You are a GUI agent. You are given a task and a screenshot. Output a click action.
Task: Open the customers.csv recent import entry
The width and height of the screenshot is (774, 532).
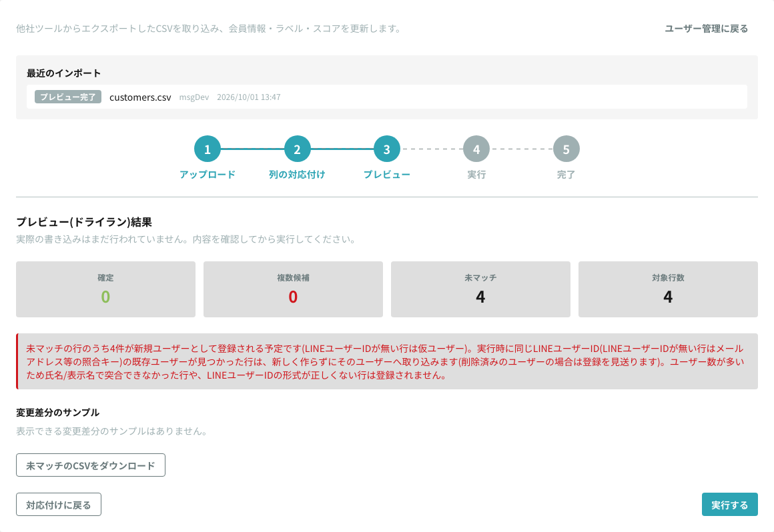coord(387,97)
